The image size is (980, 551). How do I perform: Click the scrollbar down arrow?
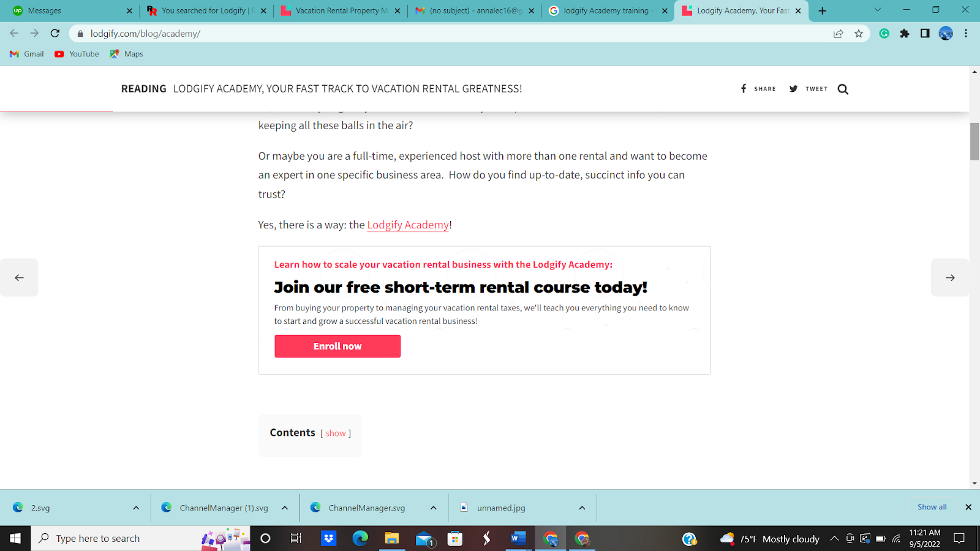[974, 484]
